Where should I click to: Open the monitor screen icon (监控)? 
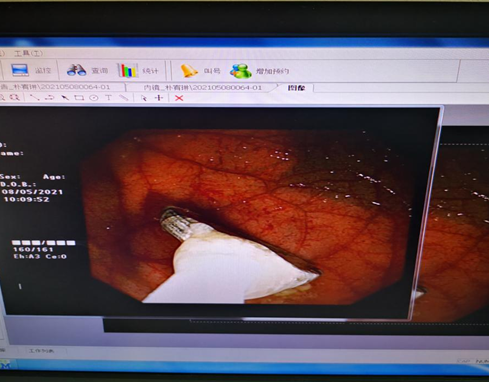click(x=20, y=70)
